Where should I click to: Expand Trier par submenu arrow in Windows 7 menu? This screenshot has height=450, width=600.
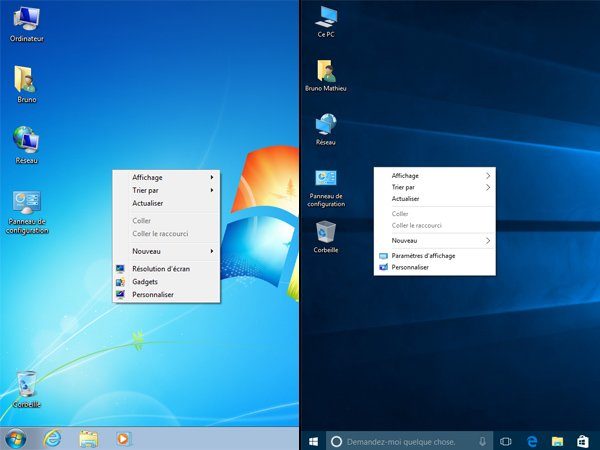tap(212, 190)
